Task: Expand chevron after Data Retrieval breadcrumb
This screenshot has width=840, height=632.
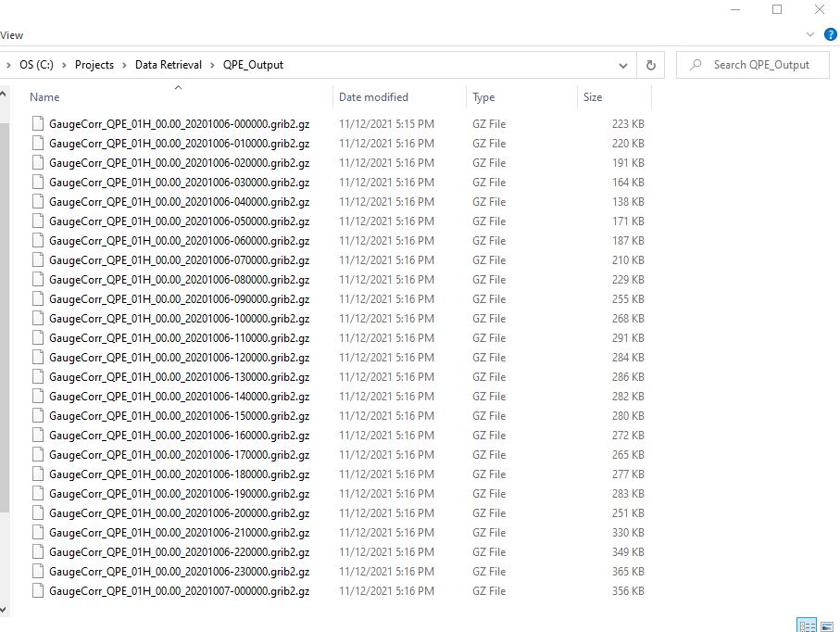Action: (212, 66)
